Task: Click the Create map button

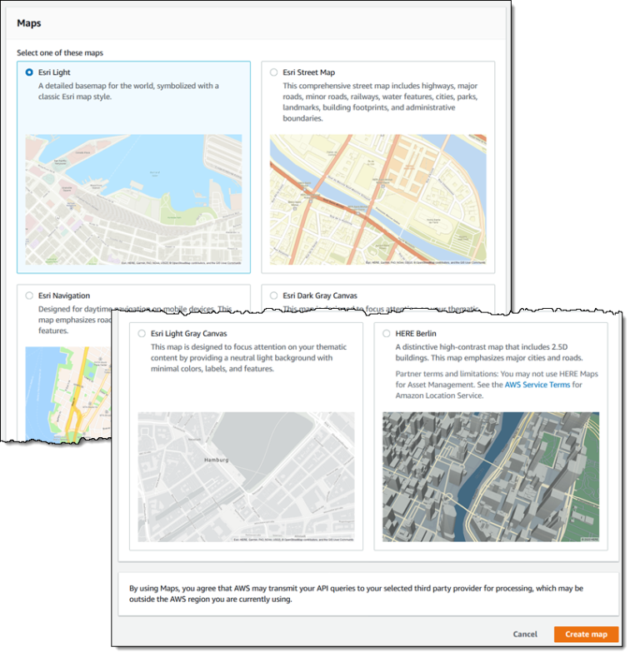Action: coord(586,634)
